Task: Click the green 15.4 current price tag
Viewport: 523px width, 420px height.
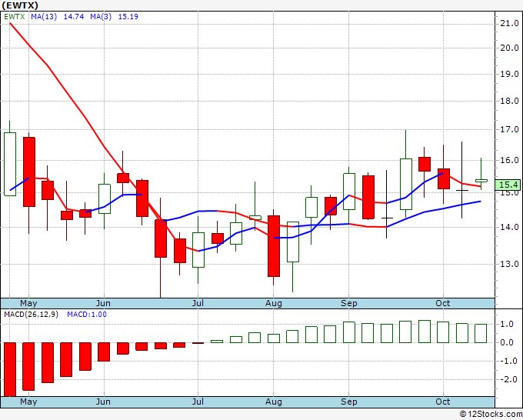Action: coord(508,185)
